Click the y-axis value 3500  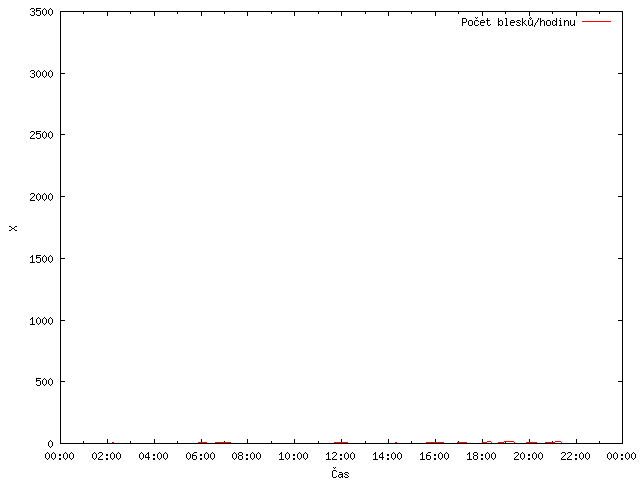tap(42, 12)
